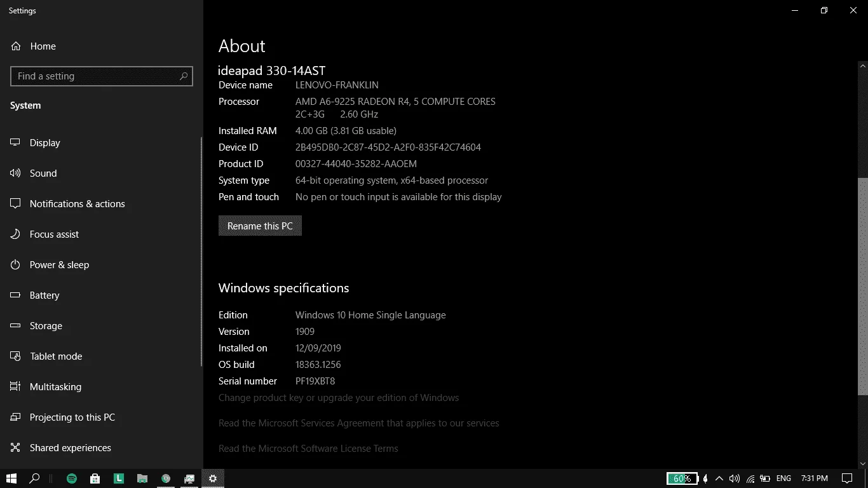Viewport: 868px width, 488px height.
Task: Show hidden system tray icons
Action: (719, 478)
